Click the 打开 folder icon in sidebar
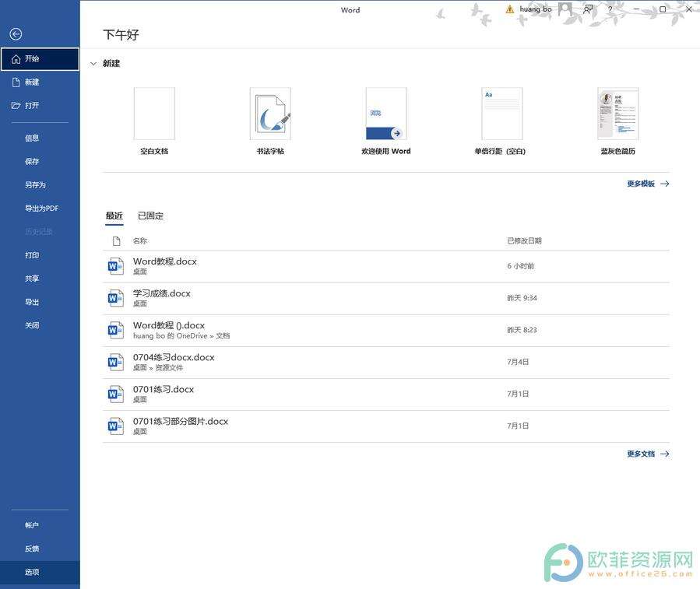This screenshot has width=700, height=589. [16, 105]
